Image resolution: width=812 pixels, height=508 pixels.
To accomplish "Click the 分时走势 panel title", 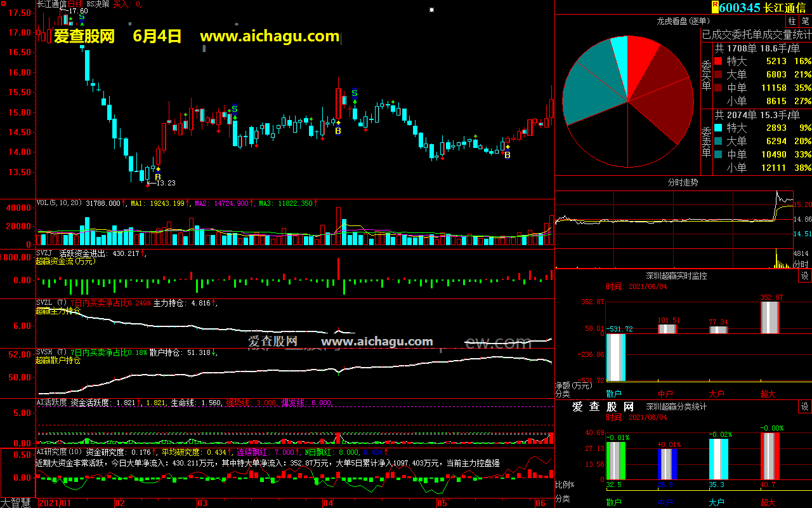I will [x=683, y=182].
